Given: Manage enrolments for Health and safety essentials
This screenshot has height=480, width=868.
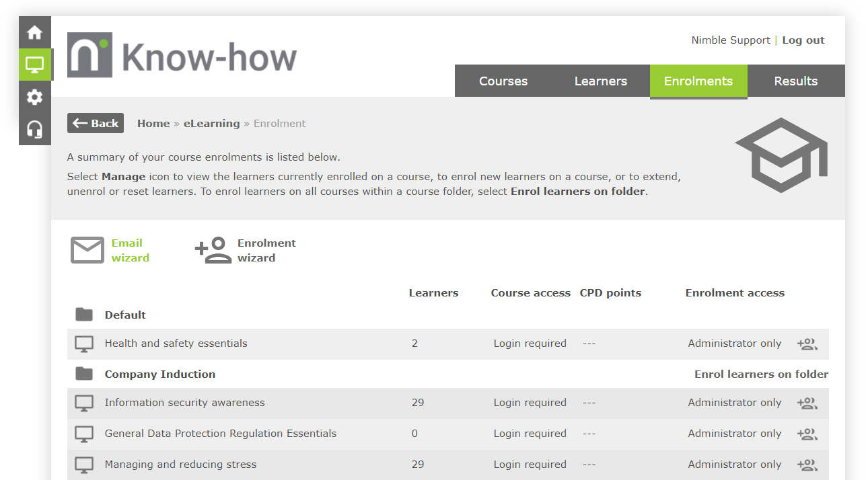Looking at the screenshot, I should point(807,344).
